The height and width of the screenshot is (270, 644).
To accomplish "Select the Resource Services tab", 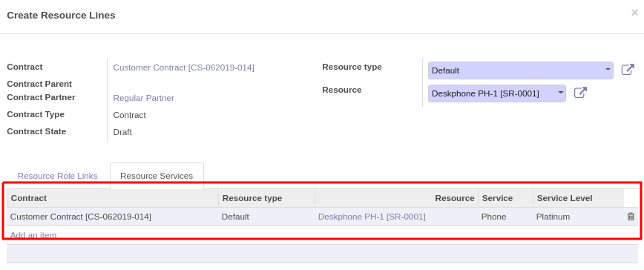I will [157, 176].
